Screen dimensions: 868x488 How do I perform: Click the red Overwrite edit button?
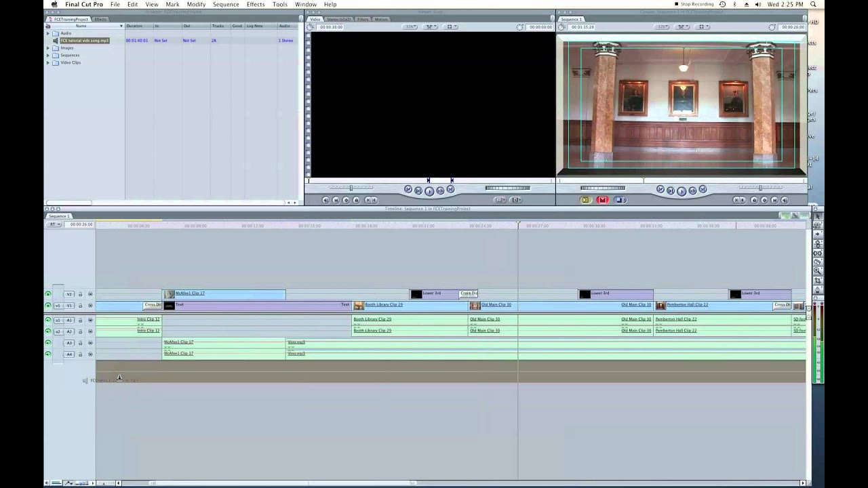click(602, 200)
